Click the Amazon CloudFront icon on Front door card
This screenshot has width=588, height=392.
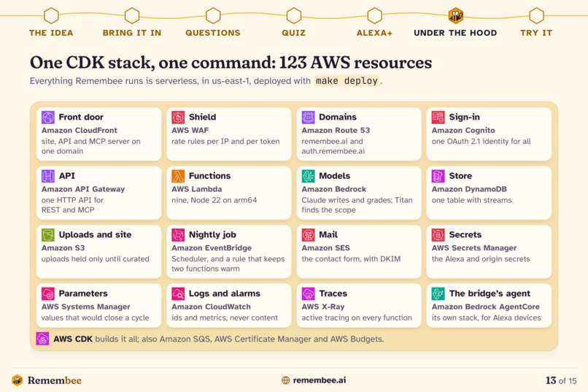click(48, 118)
